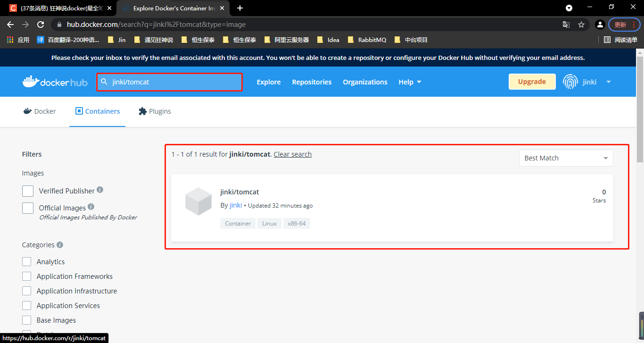Check the Analytics category
Image resolution: width=644 pixels, height=343 pixels.
pos(27,261)
